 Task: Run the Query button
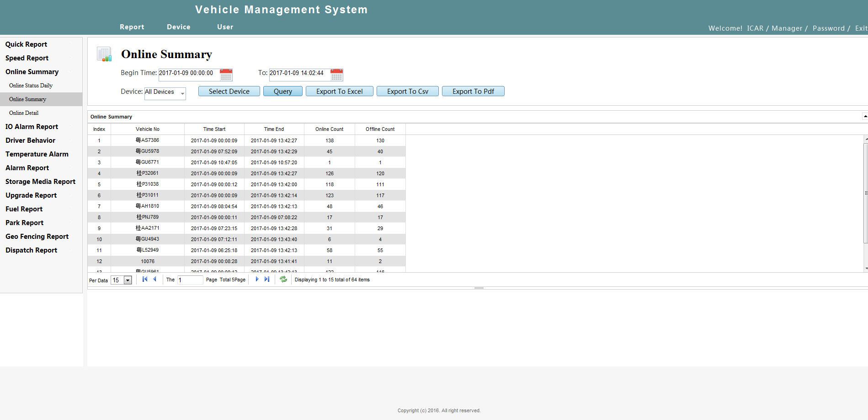[283, 92]
